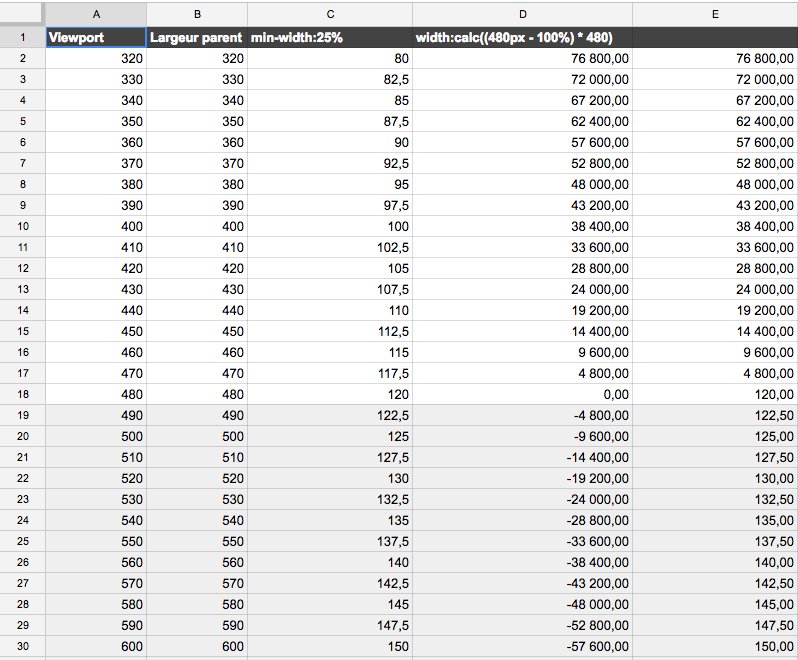The height and width of the screenshot is (660, 798).
Task: Click the column D header
Action: click(x=523, y=14)
